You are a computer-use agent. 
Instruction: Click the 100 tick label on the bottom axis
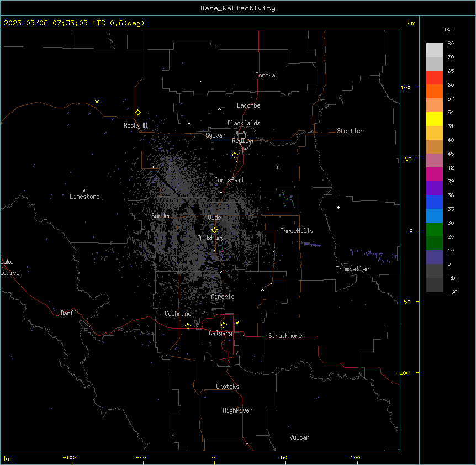[355, 457]
